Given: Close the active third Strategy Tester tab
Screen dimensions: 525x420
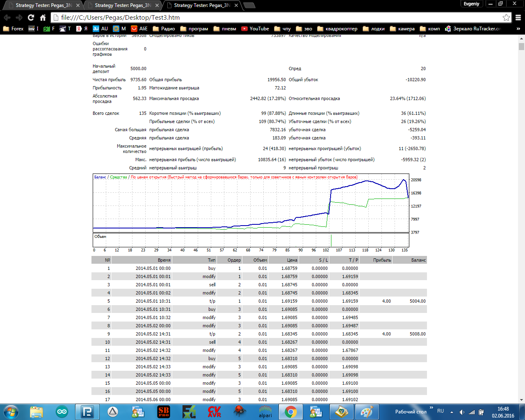Looking at the screenshot, I should click(x=236, y=5).
